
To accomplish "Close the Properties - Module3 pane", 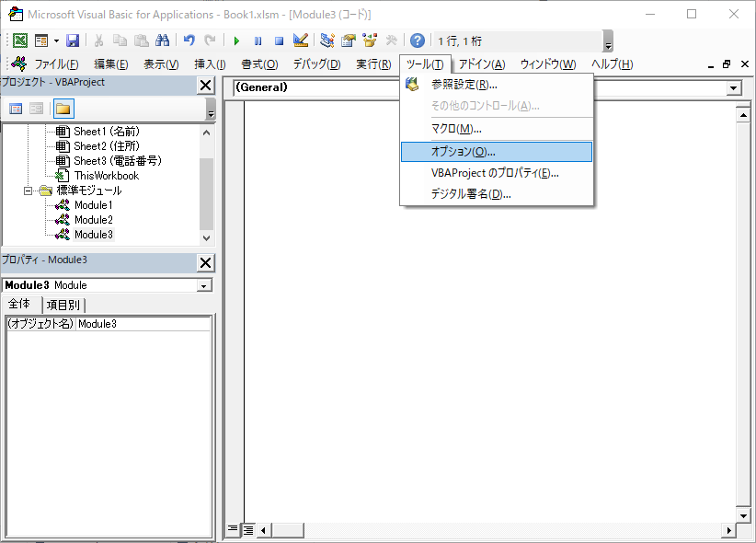I will pyautogui.click(x=205, y=263).
